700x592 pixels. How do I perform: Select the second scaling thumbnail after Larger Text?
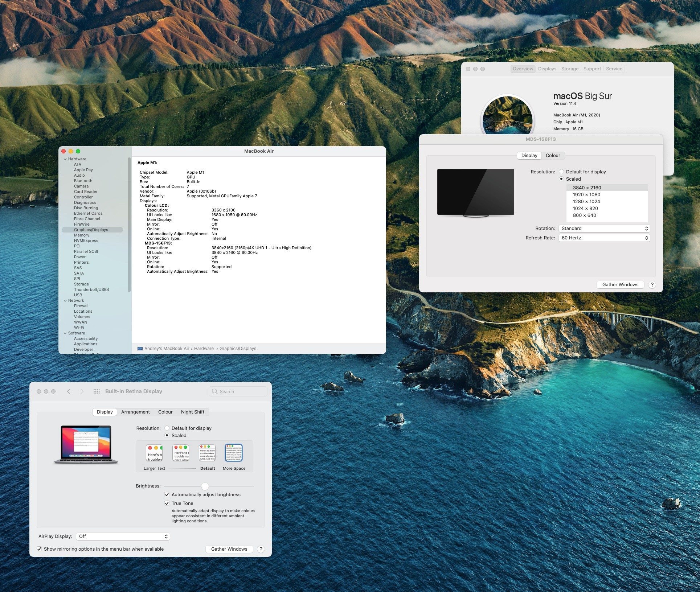181,453
